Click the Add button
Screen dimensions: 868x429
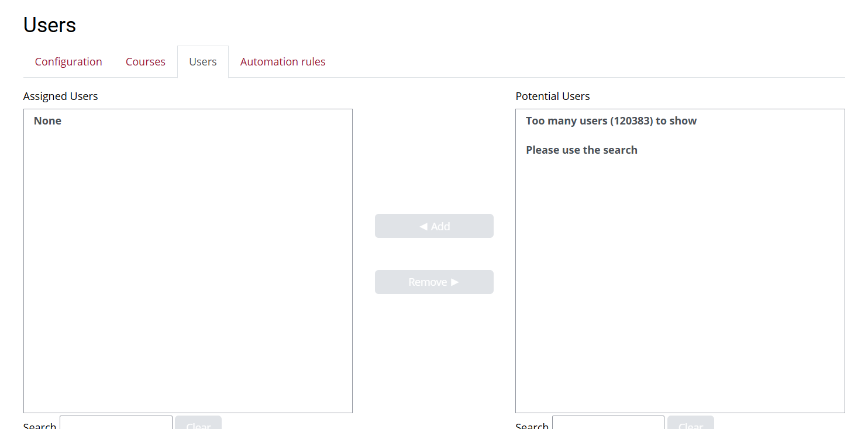point(434,226)
